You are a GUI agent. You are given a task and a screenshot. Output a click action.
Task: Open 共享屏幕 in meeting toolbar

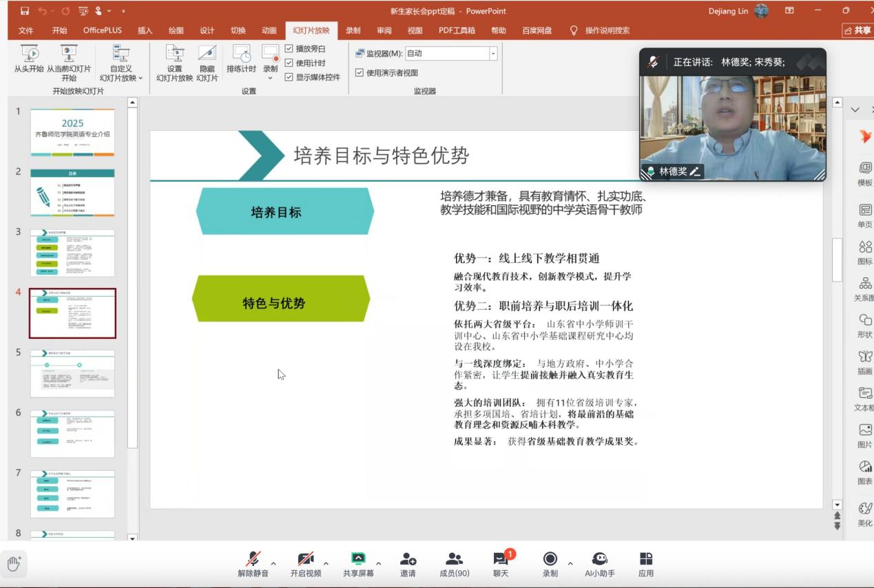pos(358,559)
